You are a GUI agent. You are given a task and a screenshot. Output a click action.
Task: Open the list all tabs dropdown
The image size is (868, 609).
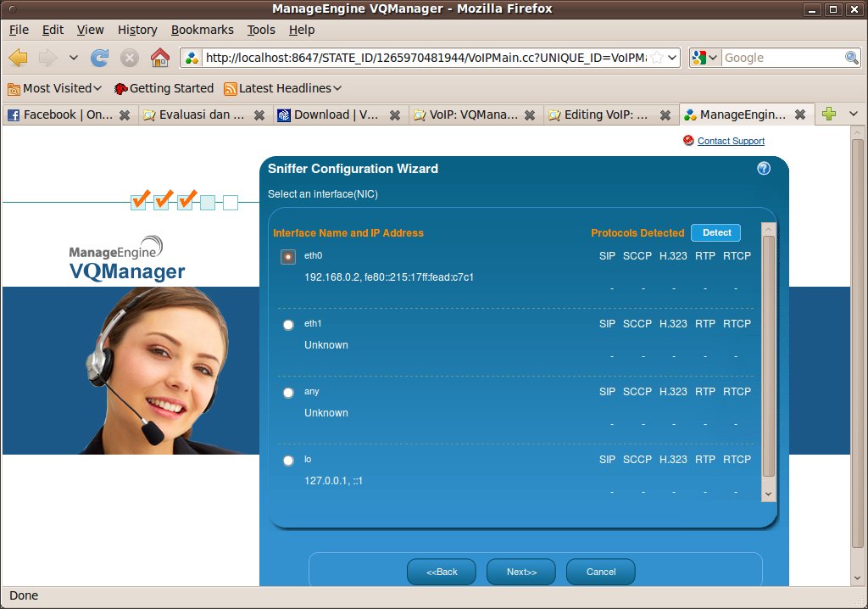[x=853, y=115]
